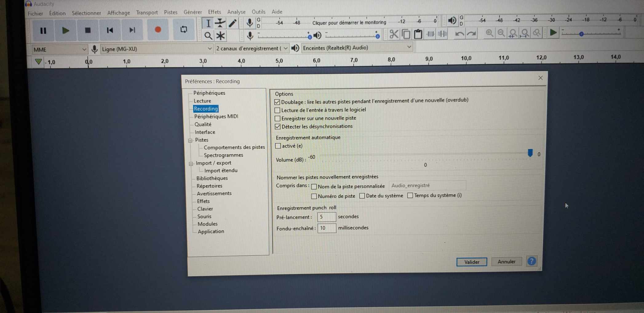This screenshot has height=313, width=644.
Task: Click the Annuler button
Action: [x=506, y=262]
